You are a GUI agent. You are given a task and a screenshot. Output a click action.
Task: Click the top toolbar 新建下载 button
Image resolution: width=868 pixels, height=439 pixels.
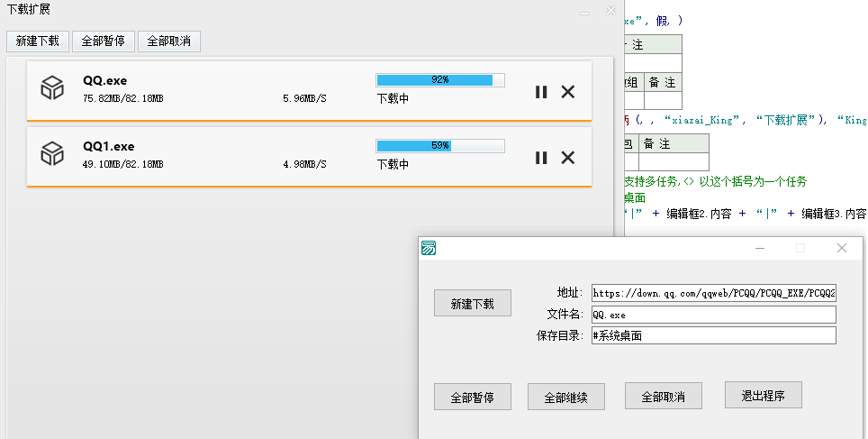coord(38,41)
